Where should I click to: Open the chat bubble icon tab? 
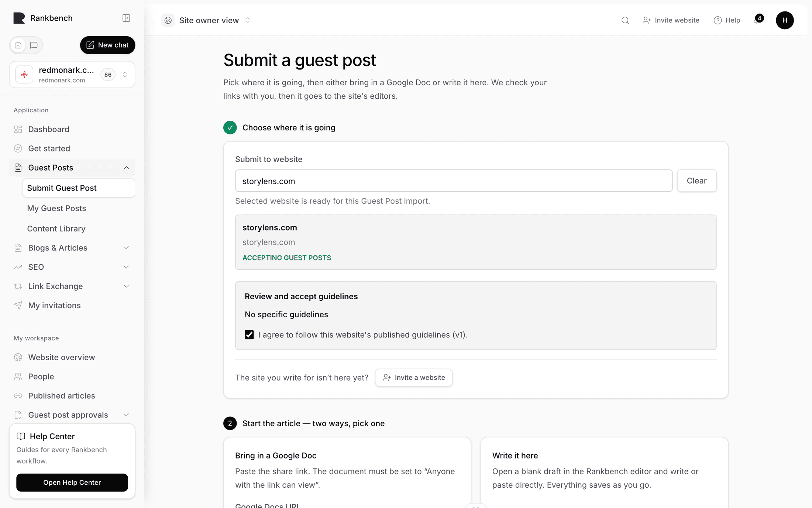(x=34, y=45)
